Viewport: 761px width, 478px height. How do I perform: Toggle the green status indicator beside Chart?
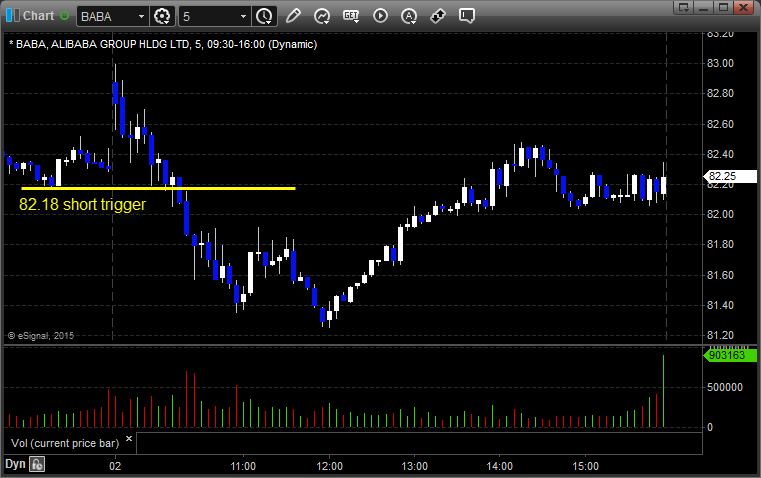pos(65,16)
